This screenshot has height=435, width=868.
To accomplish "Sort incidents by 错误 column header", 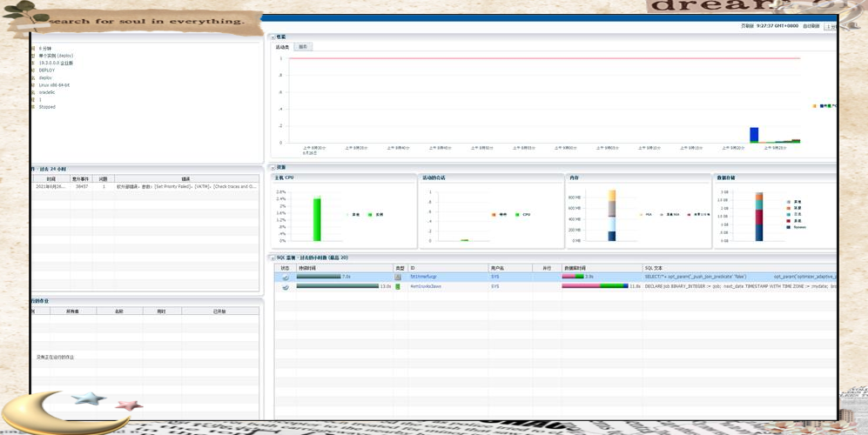I will coord(186,178).
